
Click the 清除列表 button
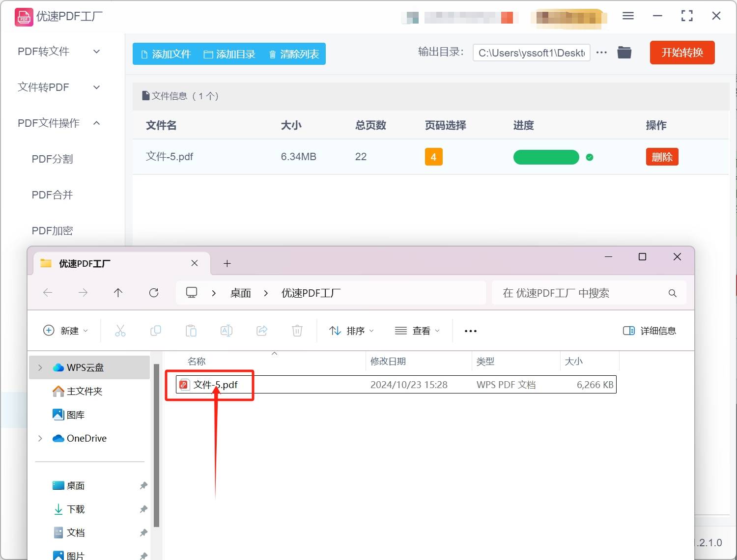294,54
